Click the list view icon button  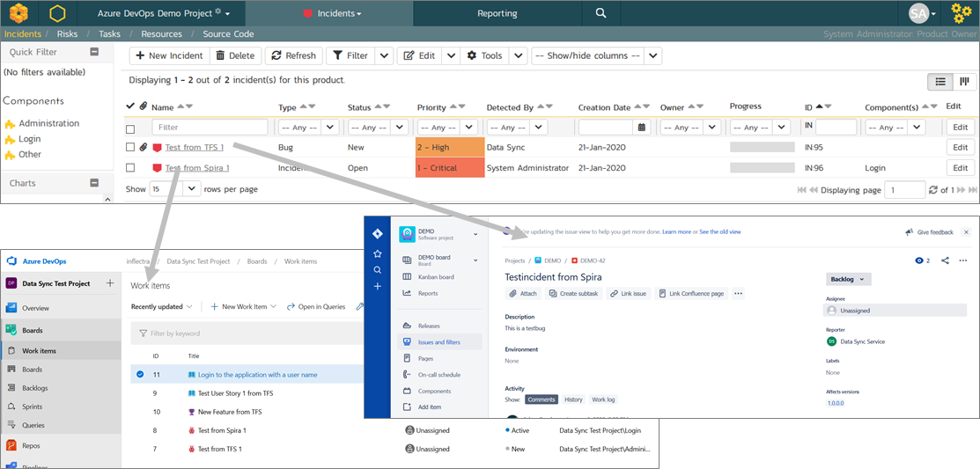pyautogui.click(x=940, y=82)
